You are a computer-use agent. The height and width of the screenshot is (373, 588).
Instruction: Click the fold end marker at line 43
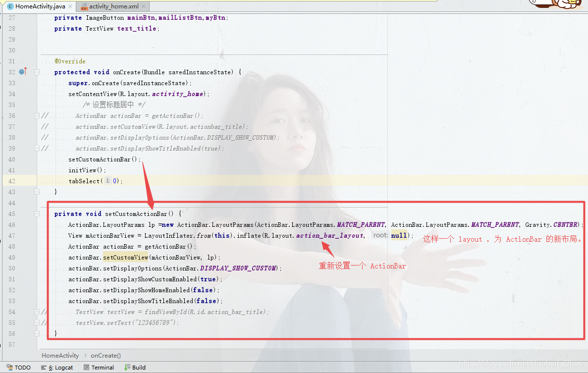pos(37,192)
